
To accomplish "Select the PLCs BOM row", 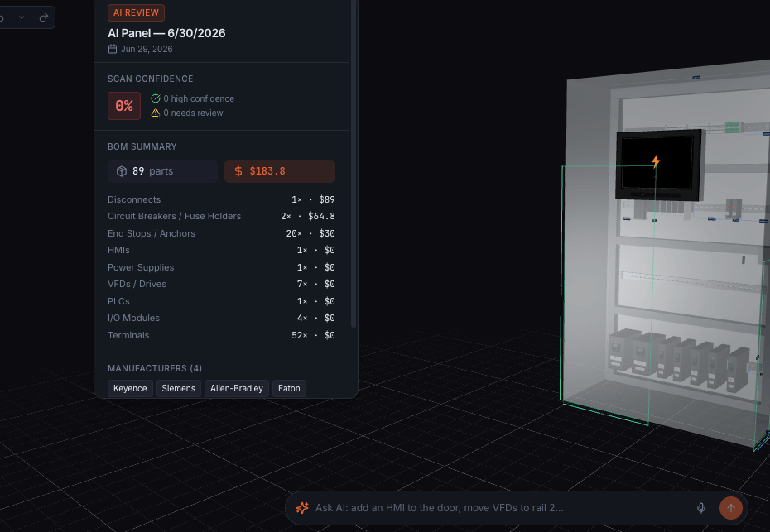I will 221,301.
